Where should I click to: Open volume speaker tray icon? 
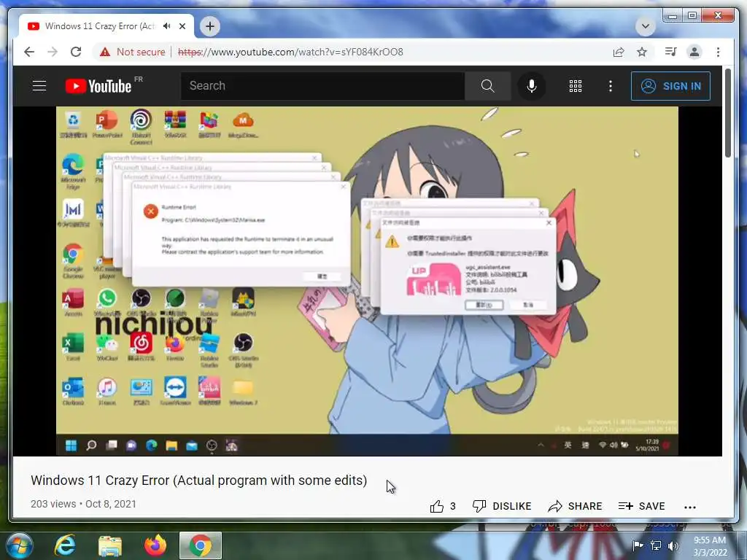click(673, 545)
